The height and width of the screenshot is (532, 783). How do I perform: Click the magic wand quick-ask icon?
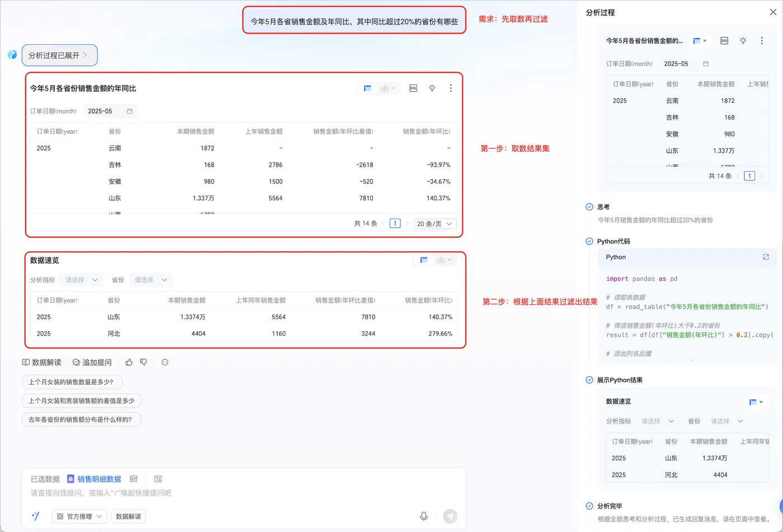click(35, 516)
